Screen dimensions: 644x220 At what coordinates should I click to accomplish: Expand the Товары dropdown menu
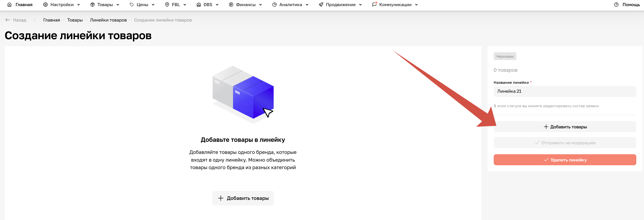point(118,5)
